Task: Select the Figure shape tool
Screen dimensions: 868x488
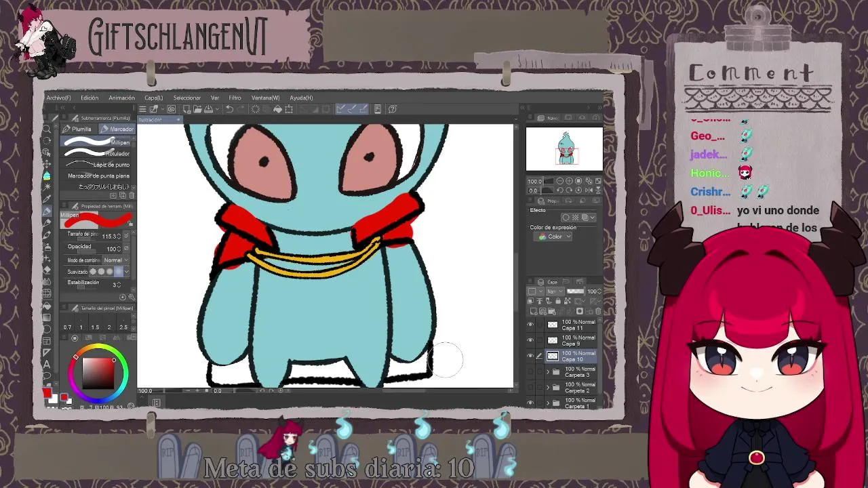Action: pos(47,329)
